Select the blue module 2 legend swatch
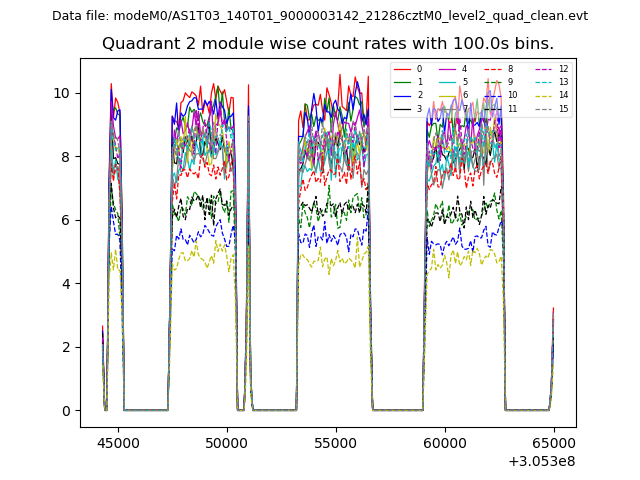640x480 pixels. [x=402, y=95]
